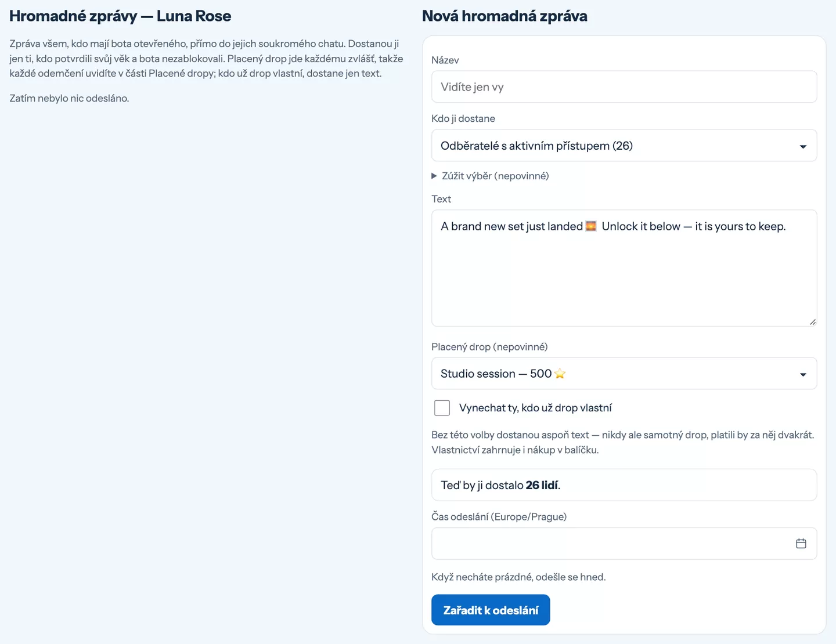Click the label text Vynechat ty, kdo už drop vlastní
Screen dimensions: 836x644
click(535, 408)
